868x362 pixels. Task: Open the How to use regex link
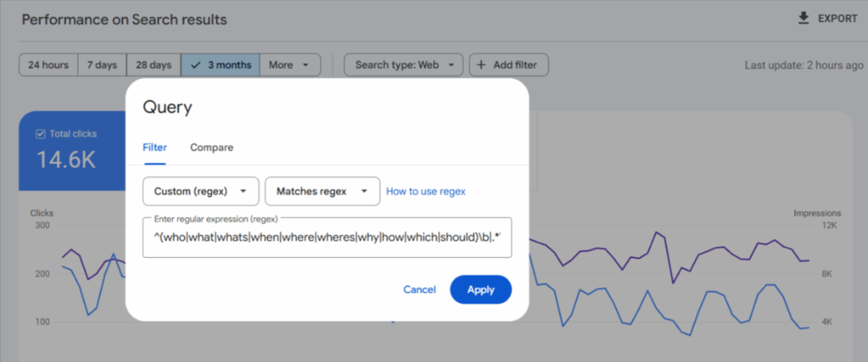(426, 192)
